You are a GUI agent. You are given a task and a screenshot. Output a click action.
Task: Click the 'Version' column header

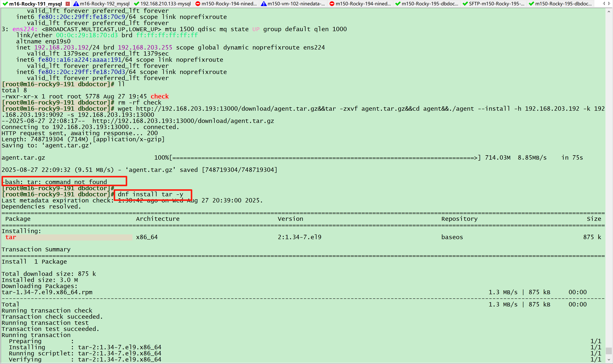pos(291,219)
